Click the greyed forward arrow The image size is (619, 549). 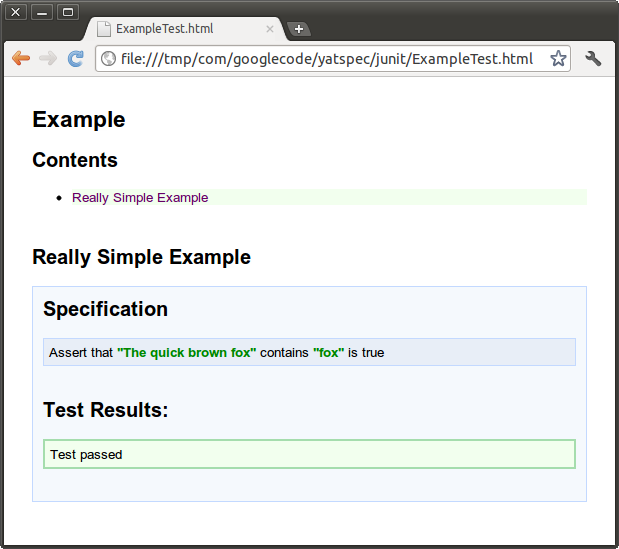pyautogui.click(x=48, y=58)
